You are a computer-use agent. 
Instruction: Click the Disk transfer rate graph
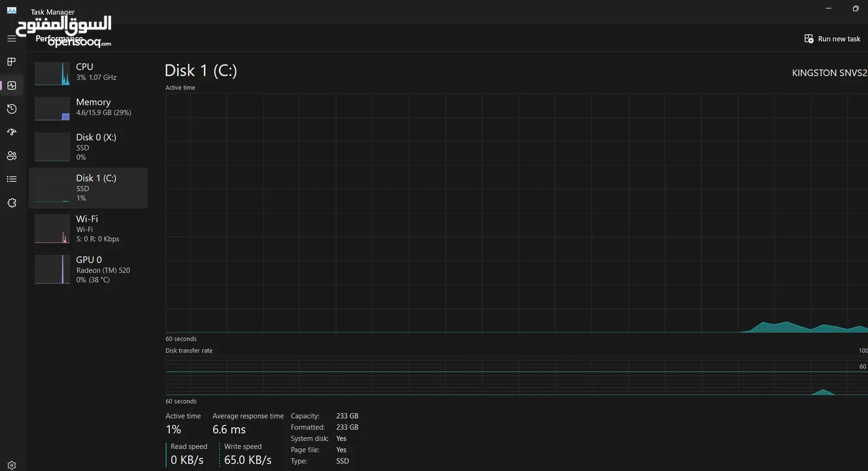coord(516,375)
